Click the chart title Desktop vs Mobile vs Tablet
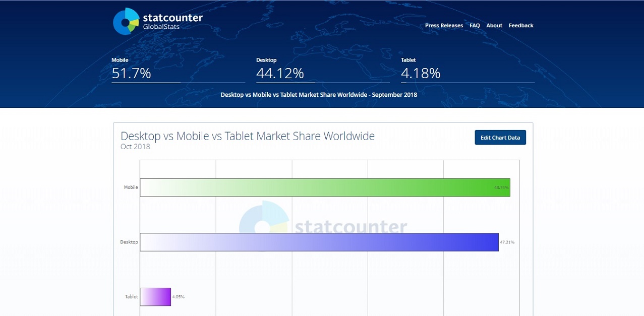The width and height of the screenshot is (644, 316). (248, 136)
